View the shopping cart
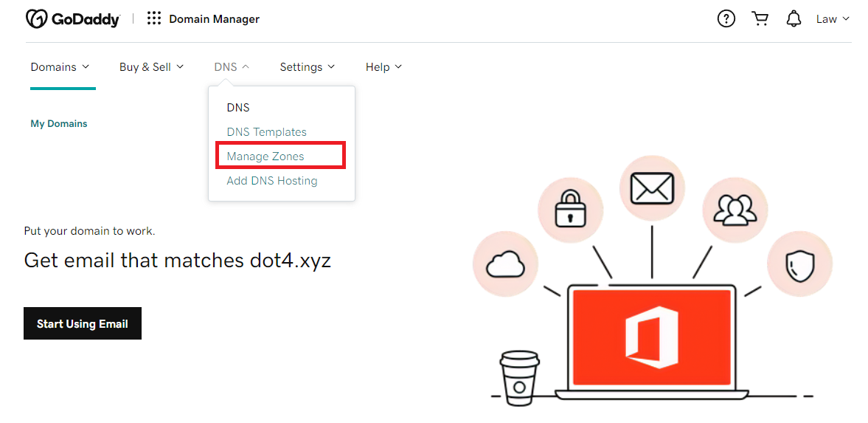868x423 pixels. (760, 19)
